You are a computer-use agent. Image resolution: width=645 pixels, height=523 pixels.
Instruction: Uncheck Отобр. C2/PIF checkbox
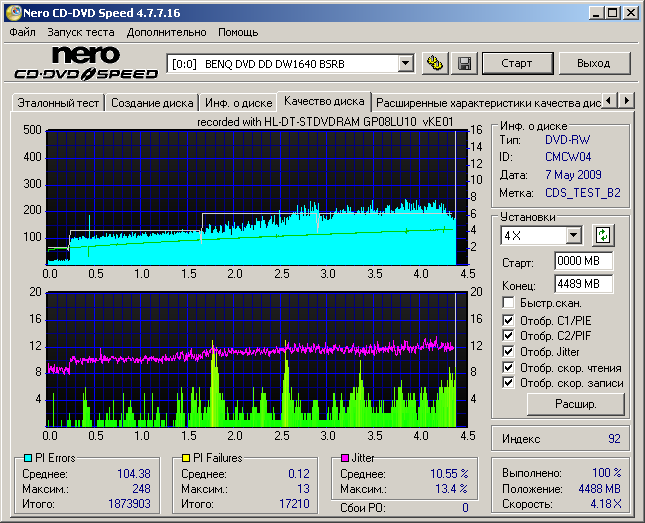click(508, 336)
